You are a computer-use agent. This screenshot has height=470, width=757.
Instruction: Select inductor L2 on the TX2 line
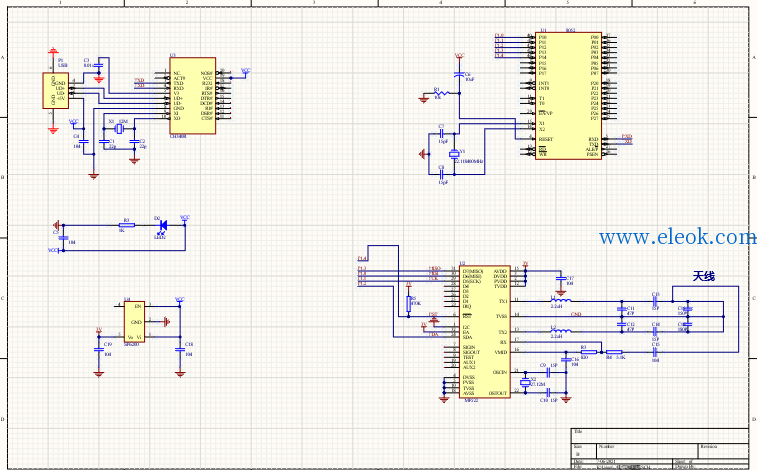tap(561, 331)
